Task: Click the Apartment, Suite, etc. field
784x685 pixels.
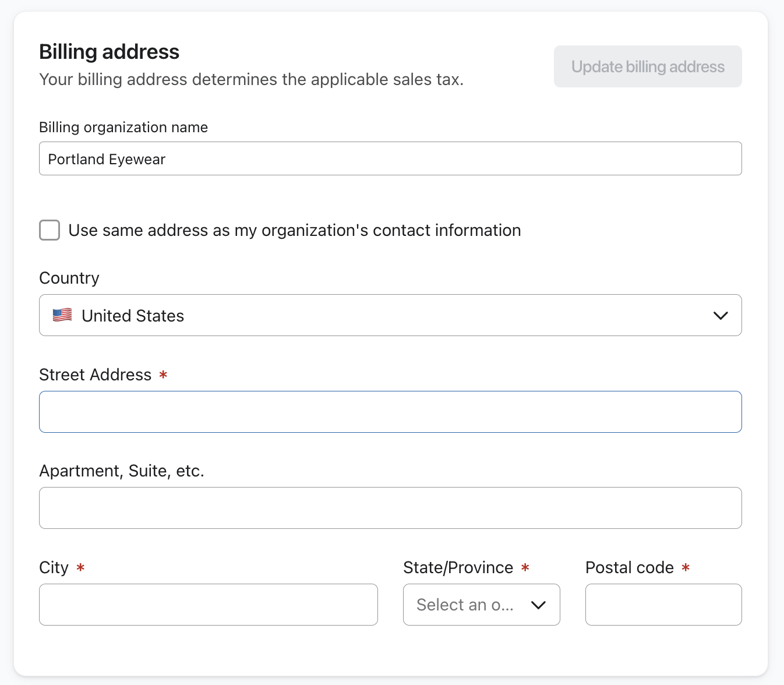Action: click(x=390, y=508)
